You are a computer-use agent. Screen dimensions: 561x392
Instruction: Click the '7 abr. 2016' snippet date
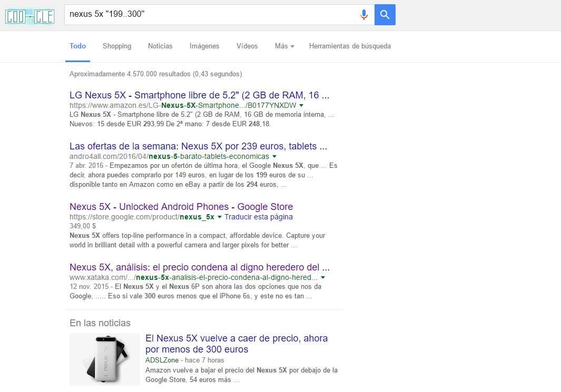coord(86,165)
